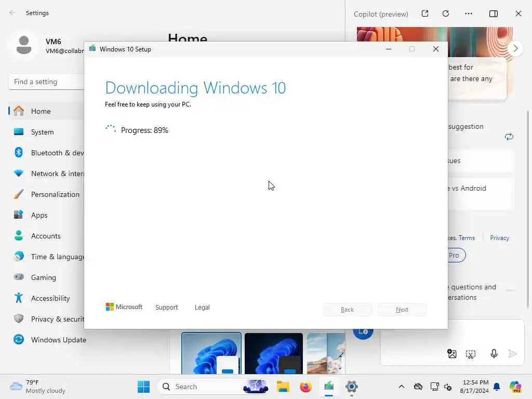Use microphone in Copilot chat
The image size is (532, 399).
(x=494, y=354)
